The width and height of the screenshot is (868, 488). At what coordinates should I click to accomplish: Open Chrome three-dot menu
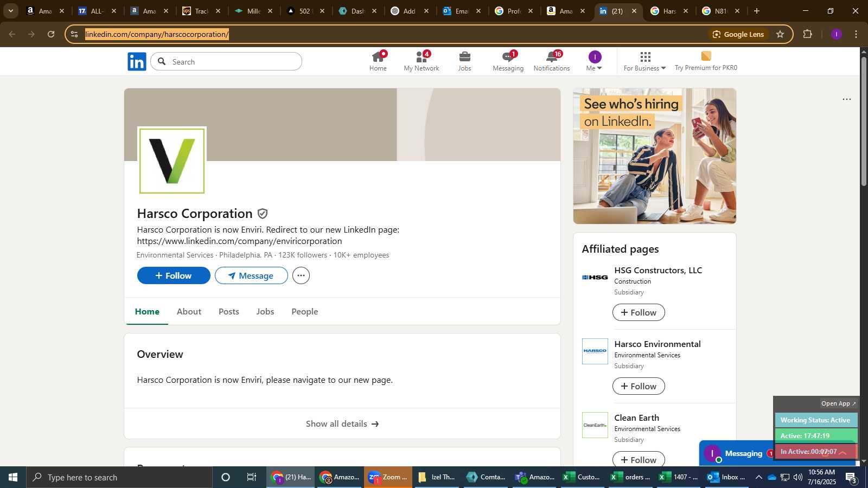click(x=856, y=34)
